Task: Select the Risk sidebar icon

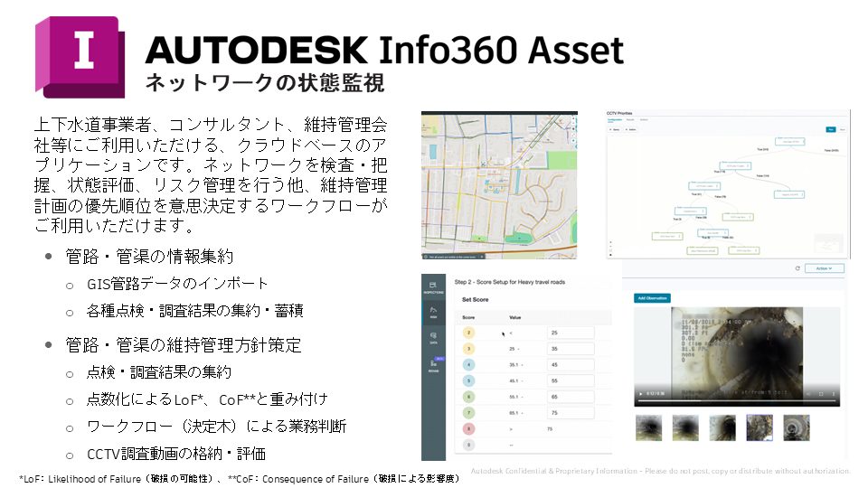Action: [x=432, y=313]
